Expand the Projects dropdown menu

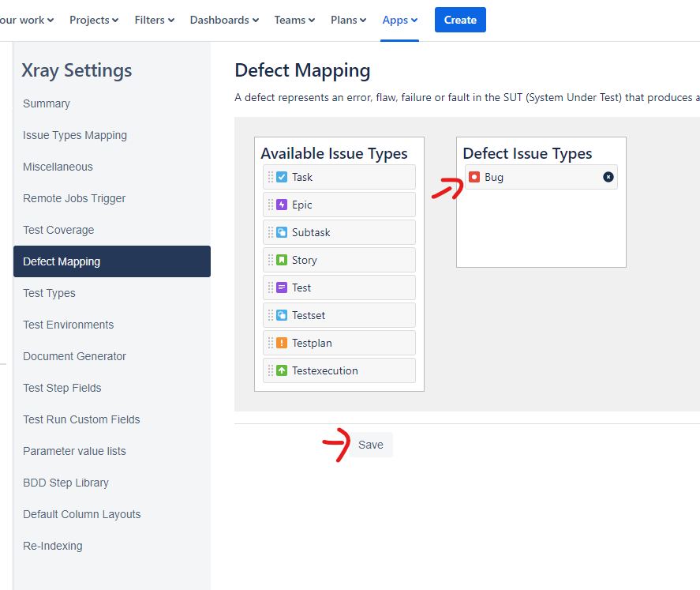[94, 20]
